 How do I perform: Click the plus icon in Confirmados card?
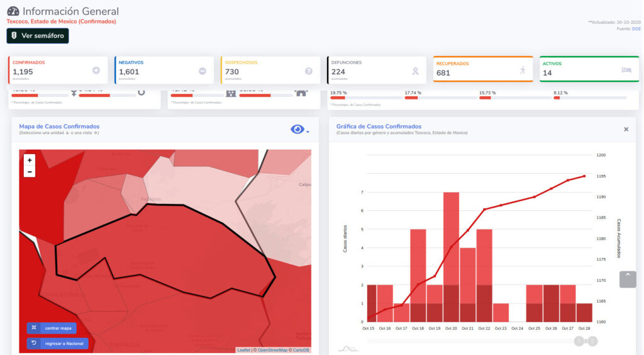(x=96, y=71)
